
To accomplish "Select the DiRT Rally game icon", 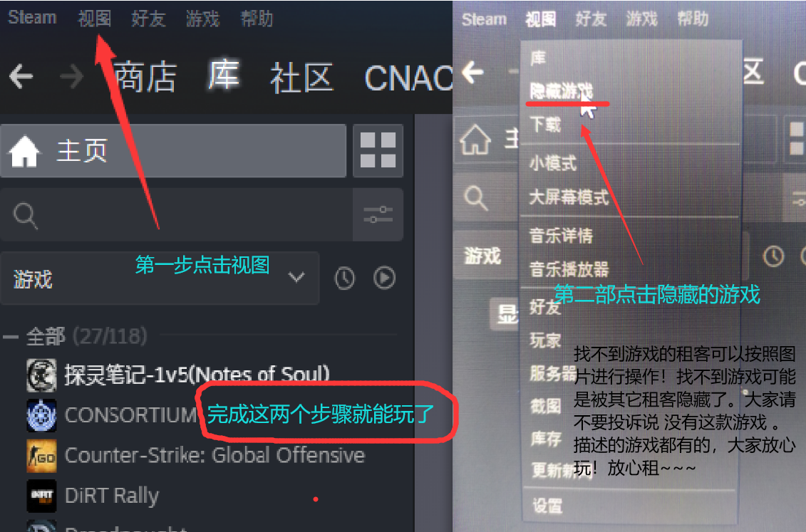I will point(41,496).
